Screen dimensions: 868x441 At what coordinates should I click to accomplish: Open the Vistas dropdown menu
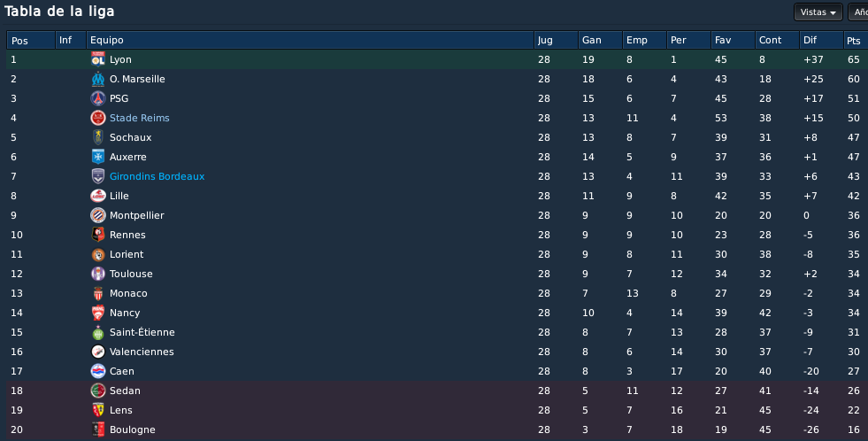pyautogui.click(x=818, y=12)
